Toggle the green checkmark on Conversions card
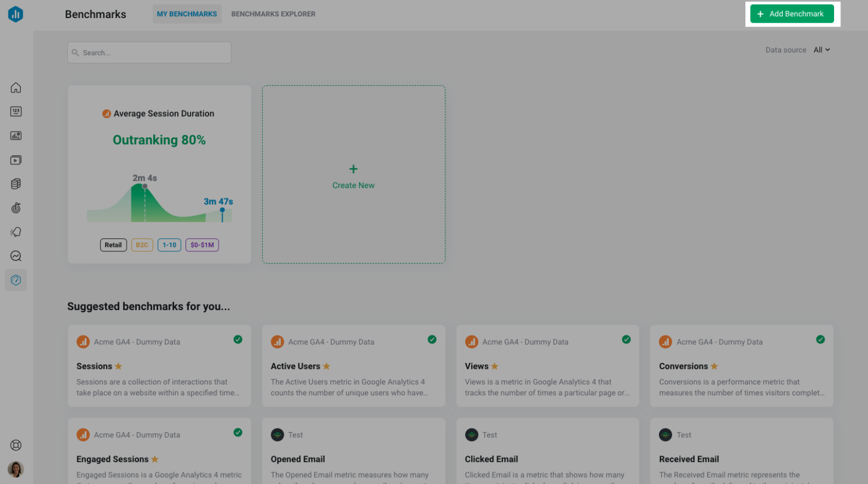The width and height of the screenshot is (868, 484). pyautogui.click(x=820, y=339)
